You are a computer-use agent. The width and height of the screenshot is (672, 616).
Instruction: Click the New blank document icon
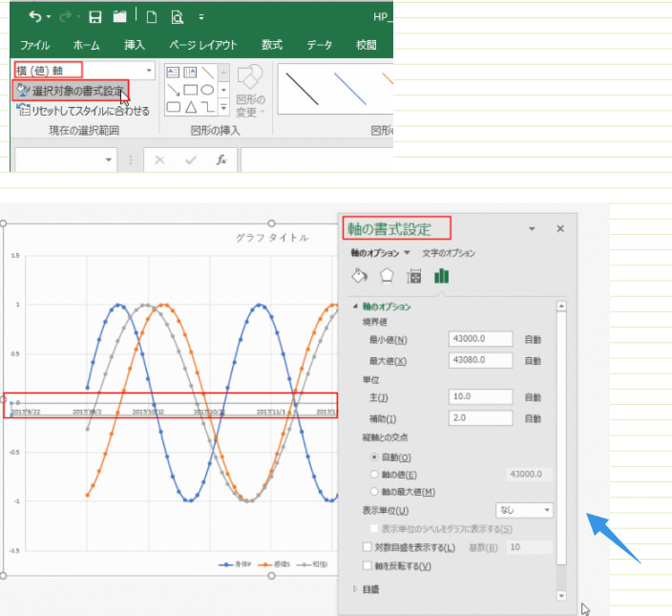[152, 16]
